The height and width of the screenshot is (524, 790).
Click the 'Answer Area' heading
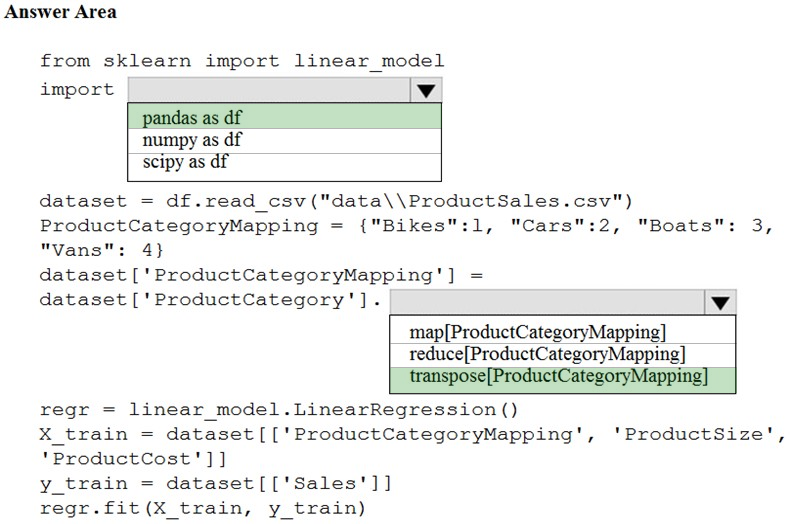(60, 12)
